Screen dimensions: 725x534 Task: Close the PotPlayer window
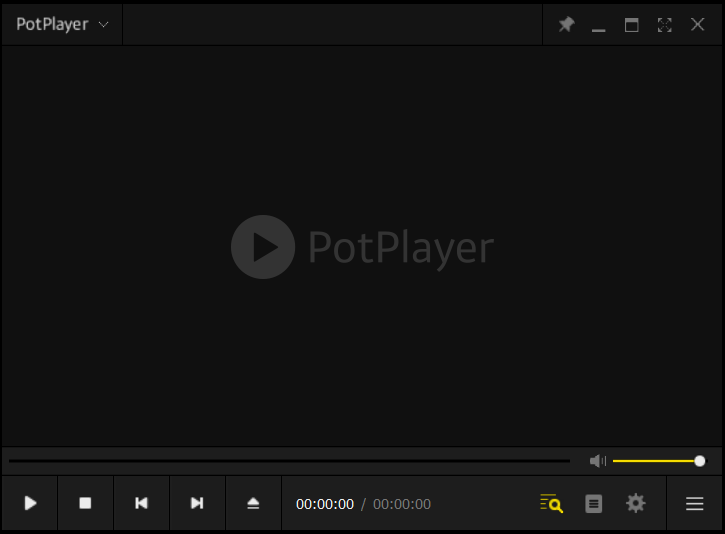click(697, 25)
